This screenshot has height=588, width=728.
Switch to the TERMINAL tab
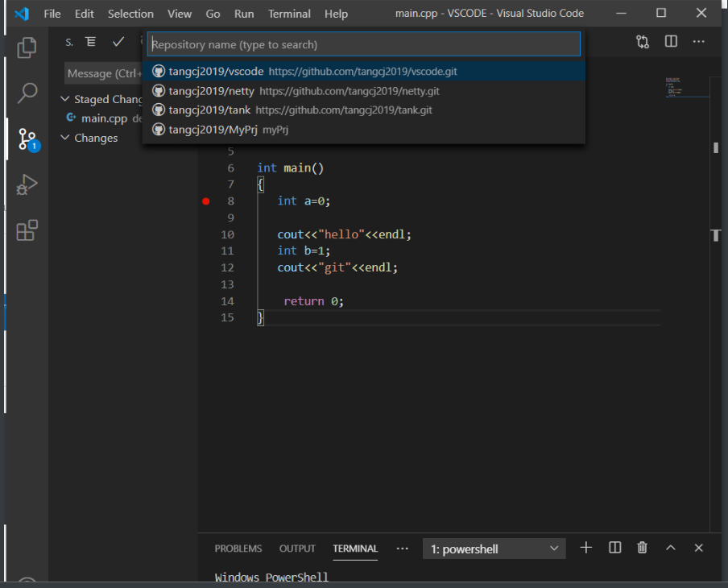[355, 549]
